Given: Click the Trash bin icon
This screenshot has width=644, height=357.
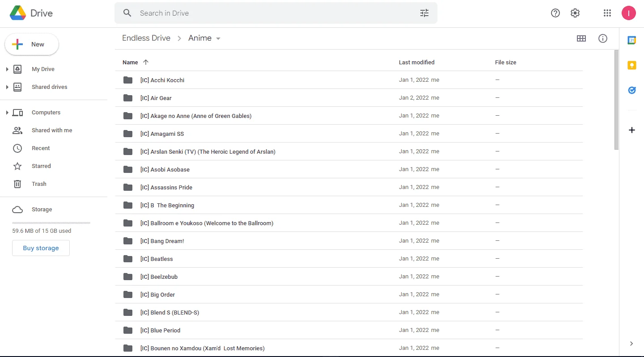Looking at the screenshot, I should click(x=17, y=184).
